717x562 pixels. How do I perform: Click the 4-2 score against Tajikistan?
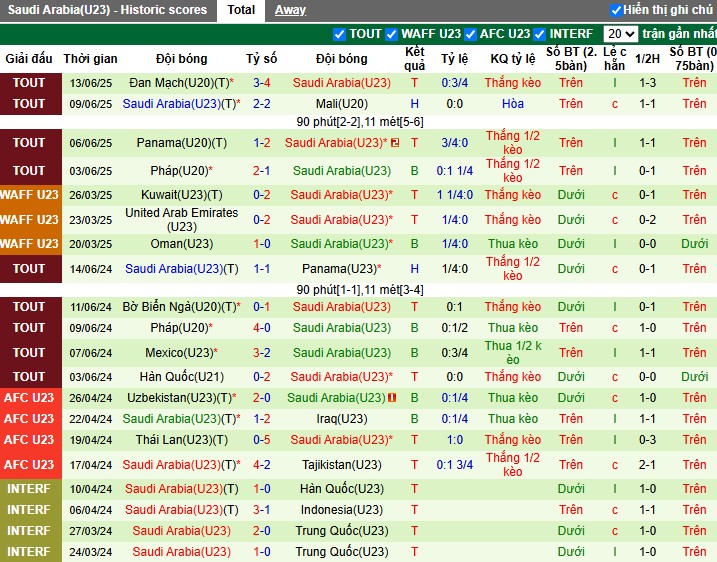pos(262,465)
